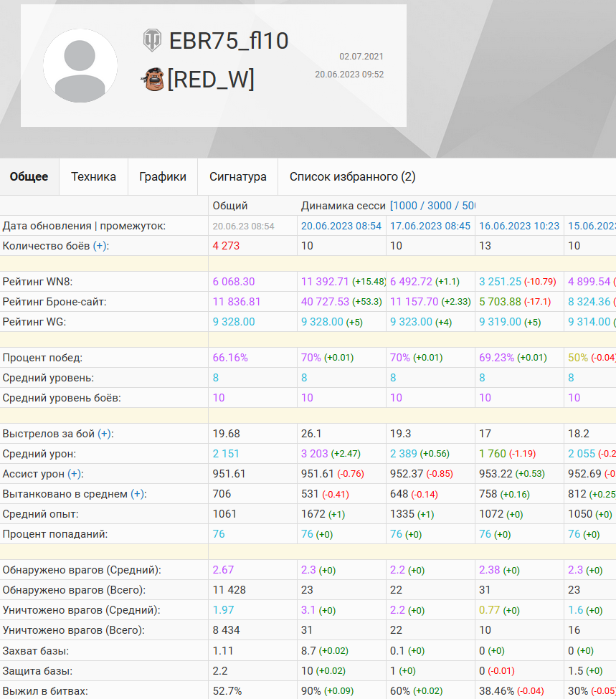Open the 16.06.2023 10:23 session link

coord(519,226)
